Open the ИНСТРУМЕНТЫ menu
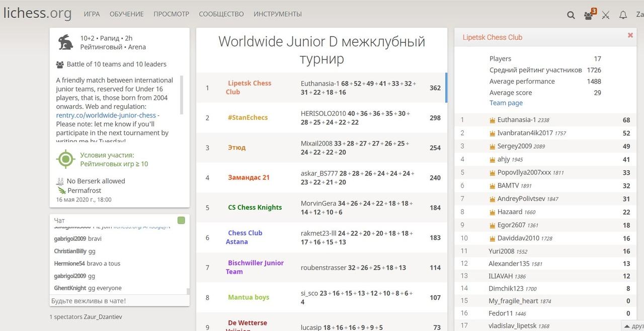 278,14
